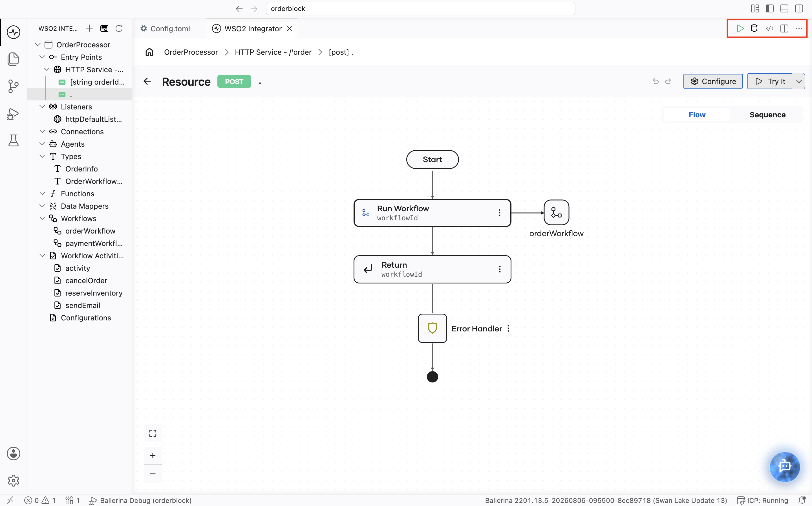
Task: Split the editor with the split icon
Action: click(784, 28)
